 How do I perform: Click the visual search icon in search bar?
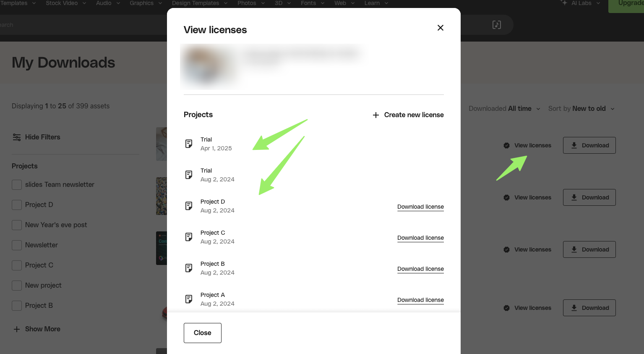click(497, 25)
